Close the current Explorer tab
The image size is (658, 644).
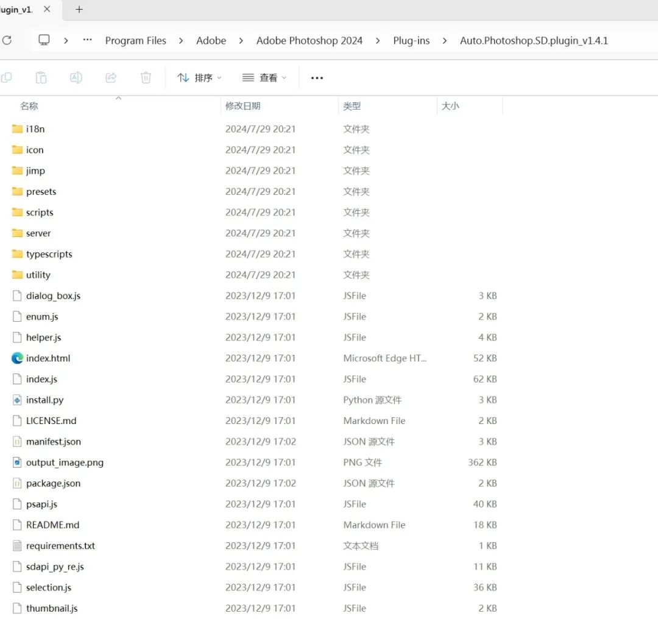coord(47,9)
